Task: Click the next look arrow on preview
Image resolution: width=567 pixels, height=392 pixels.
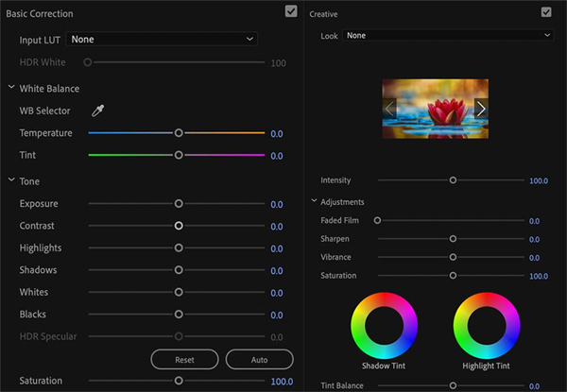Action: 481,109
